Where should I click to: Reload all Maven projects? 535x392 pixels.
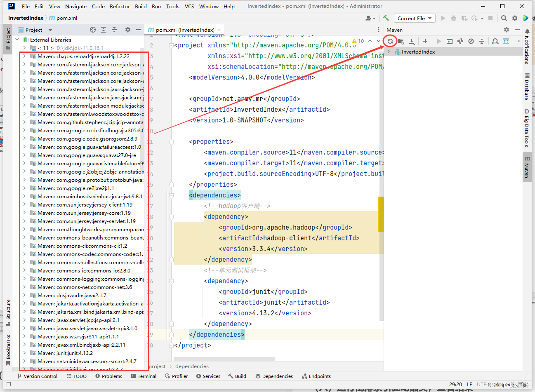pyautogui.click(x=390, y=41)
